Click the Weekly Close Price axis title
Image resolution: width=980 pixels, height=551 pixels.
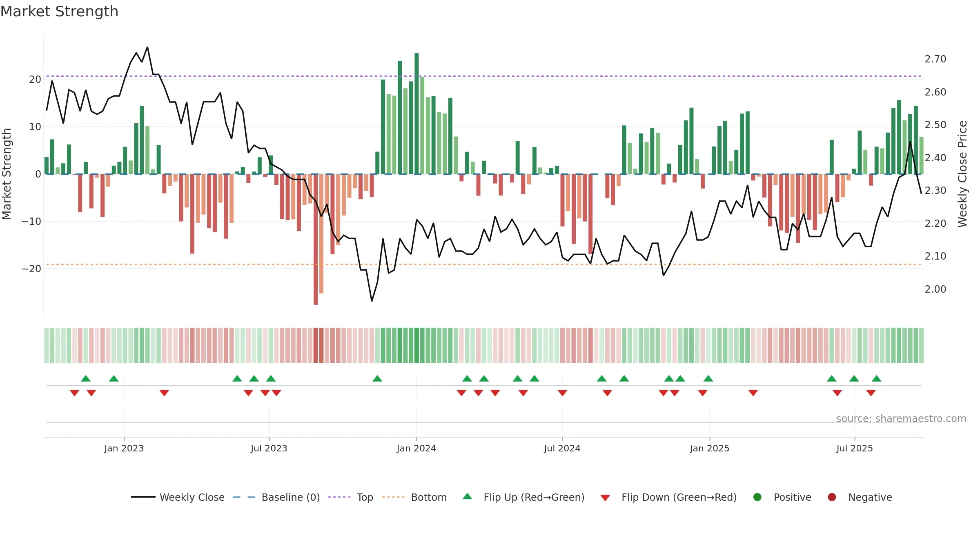pyautogui.click(x=962, y=174)
